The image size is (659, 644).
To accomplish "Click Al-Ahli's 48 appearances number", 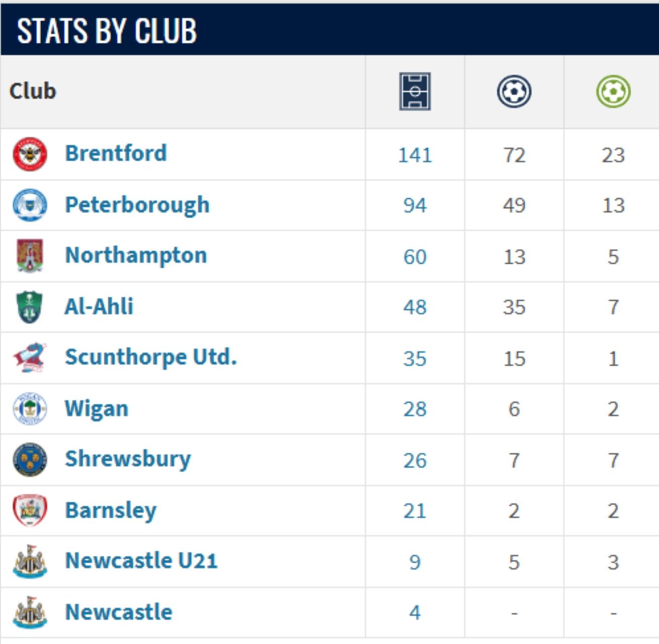I will click(x=415, y=307).
